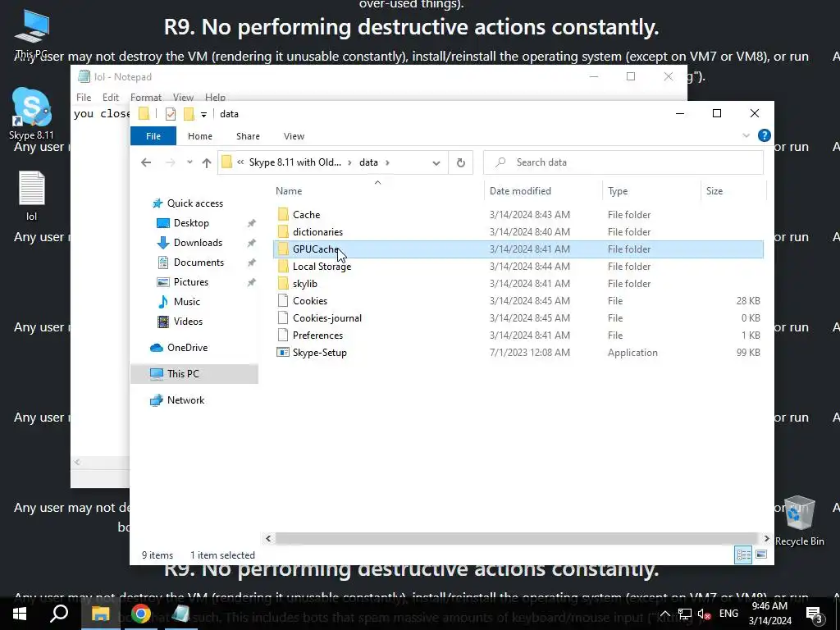Open the Cache folder
This screenshot has width=840, height=630.
306,215
